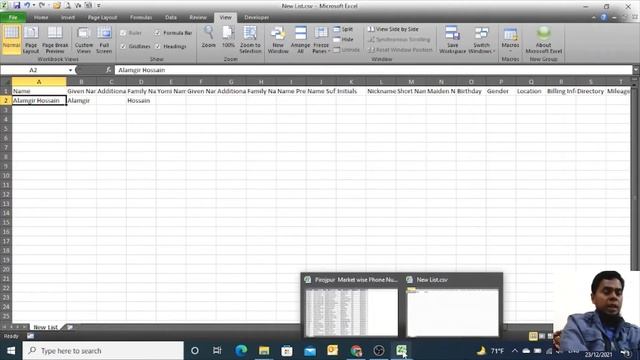This screenshot has width=640, height=360.
Task: Click Undo in Quick Access Toolbar
Action: [27, 6]
